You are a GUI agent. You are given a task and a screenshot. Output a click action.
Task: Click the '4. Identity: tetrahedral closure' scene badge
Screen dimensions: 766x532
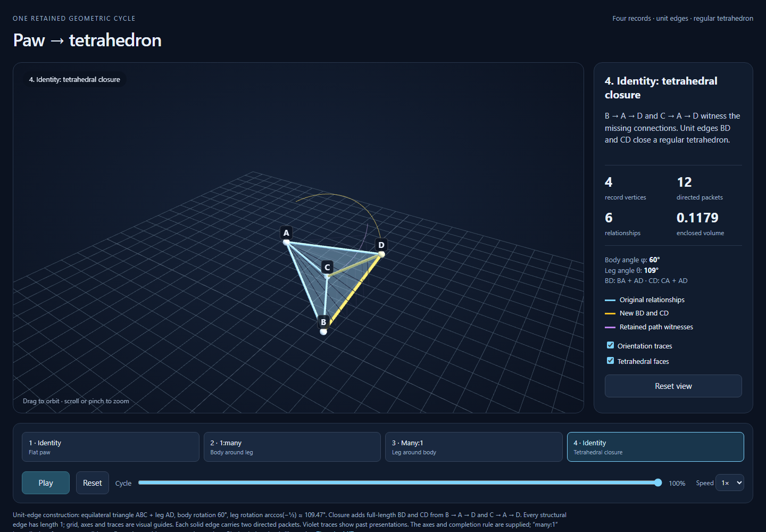pyautogui.click(x=74, y=79)
